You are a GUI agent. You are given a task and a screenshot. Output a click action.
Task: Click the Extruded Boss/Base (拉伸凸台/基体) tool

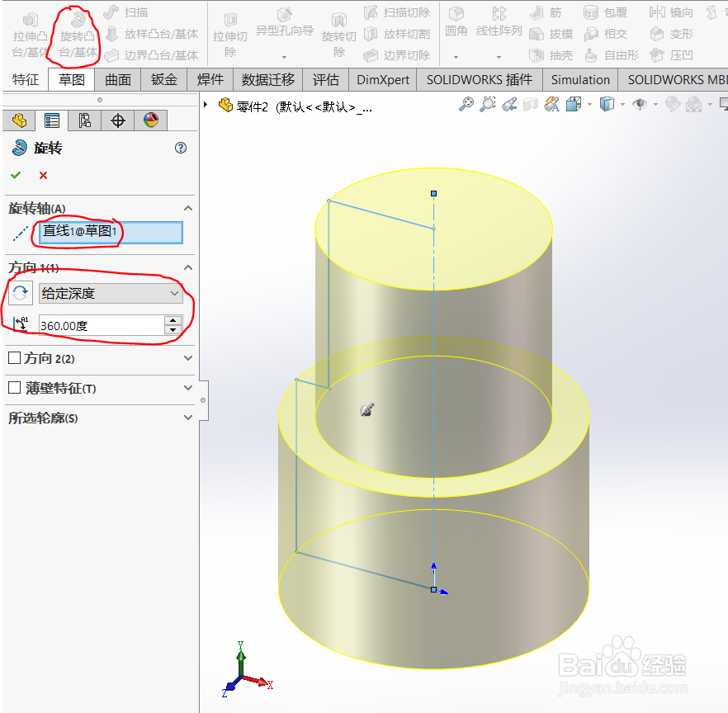pos(31,35)
